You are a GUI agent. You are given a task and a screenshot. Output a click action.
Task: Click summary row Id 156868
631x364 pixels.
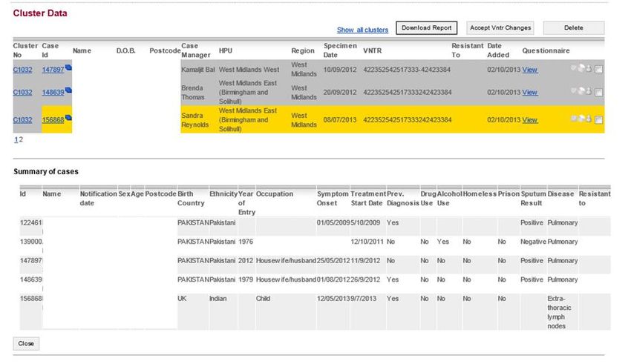(x=31, y=299)
